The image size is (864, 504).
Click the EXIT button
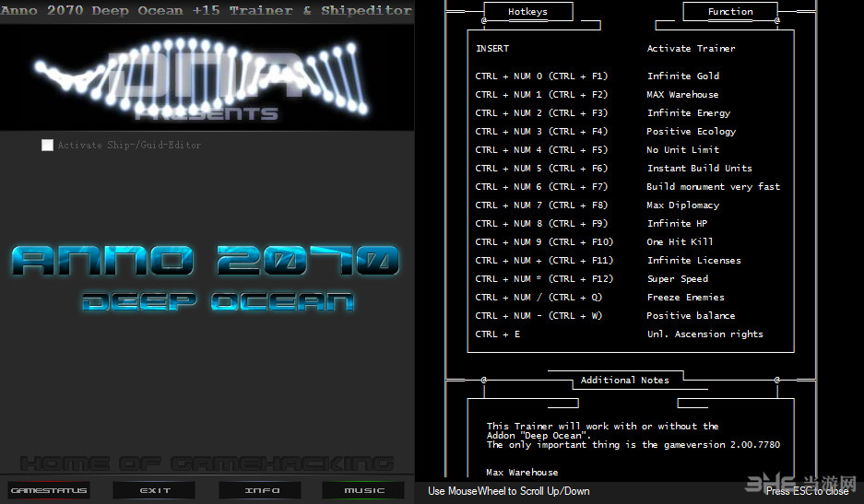(x=154, y=490)
